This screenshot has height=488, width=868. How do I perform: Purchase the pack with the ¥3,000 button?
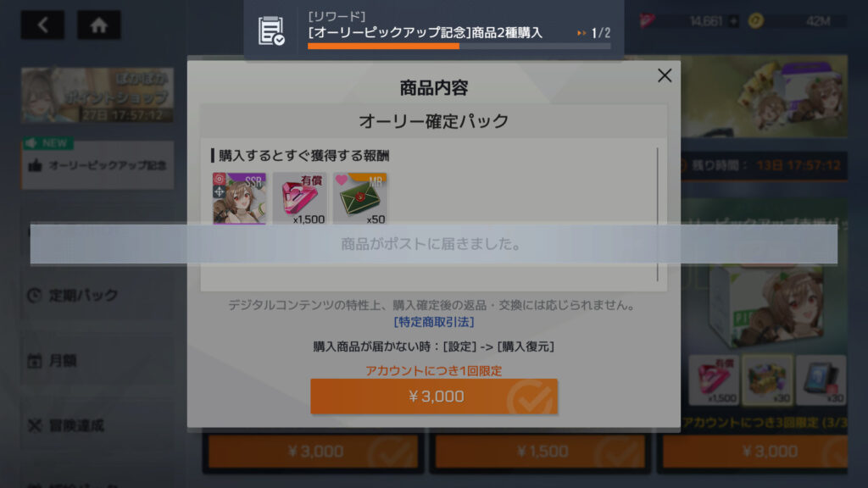pos(433,396)
